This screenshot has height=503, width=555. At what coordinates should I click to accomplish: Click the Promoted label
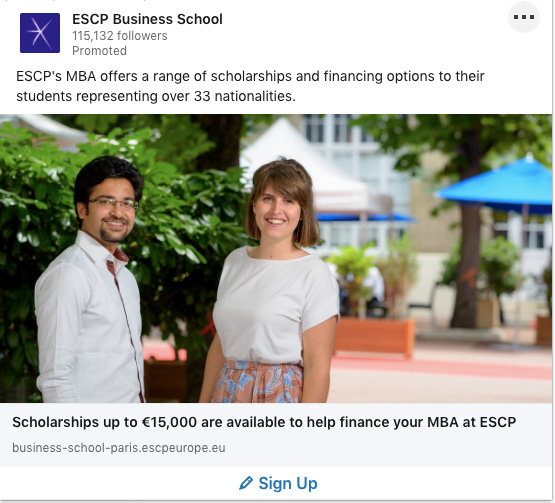tap(99, 51)
